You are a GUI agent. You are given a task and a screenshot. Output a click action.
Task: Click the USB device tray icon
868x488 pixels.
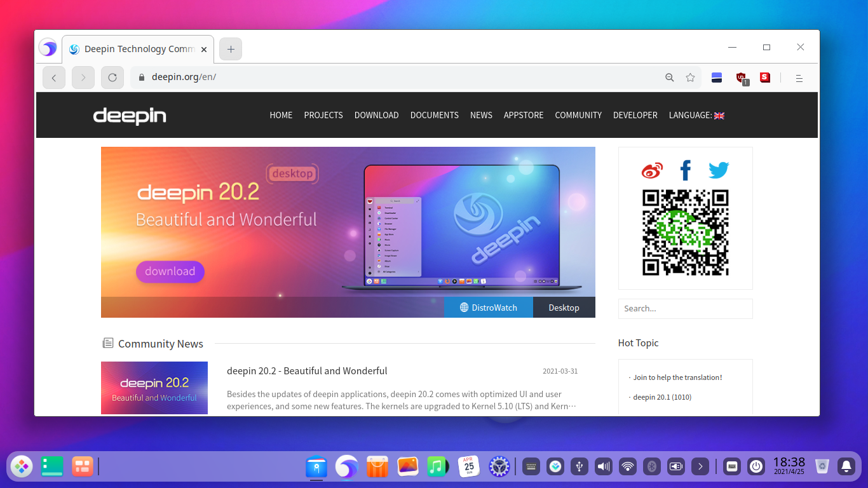click(580, 466)
